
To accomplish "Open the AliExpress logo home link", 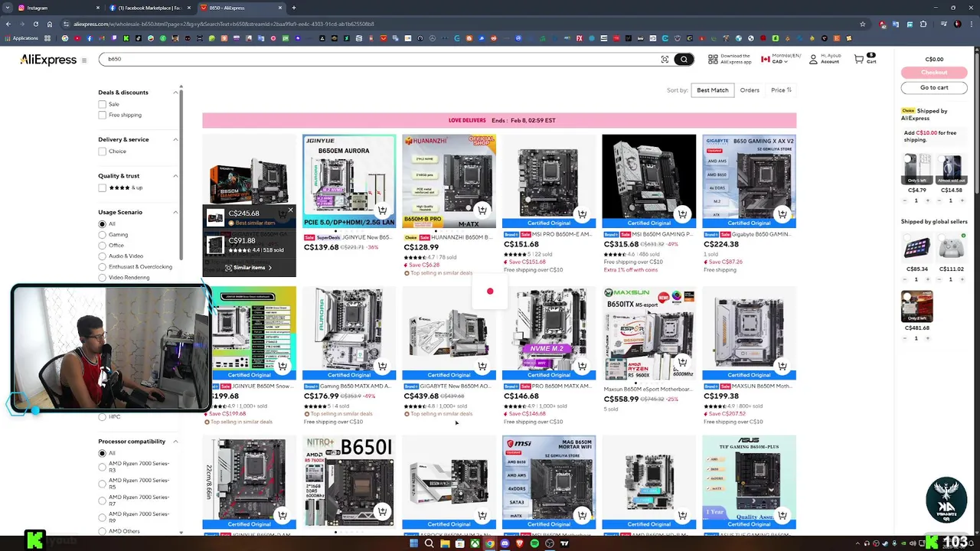I will 48,60.
